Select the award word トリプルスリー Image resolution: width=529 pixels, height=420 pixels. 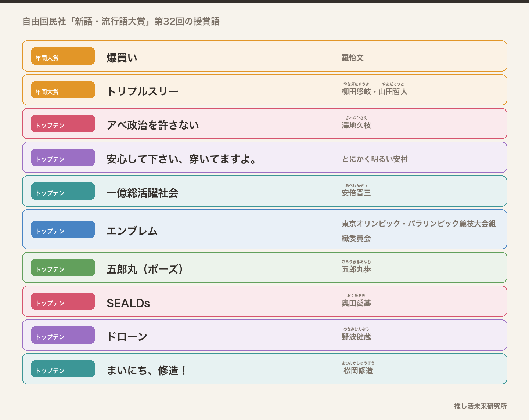pyautogui.click(x=143, y=91)
